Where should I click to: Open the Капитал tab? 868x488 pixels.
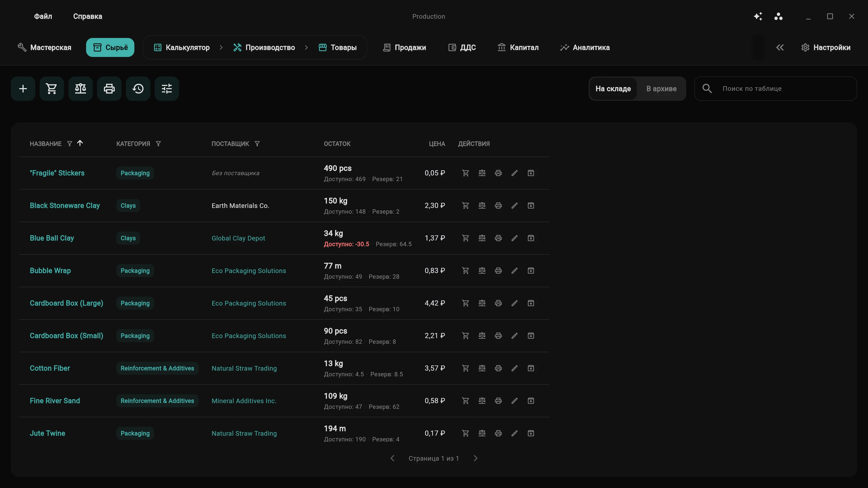[x=518, y=47]
